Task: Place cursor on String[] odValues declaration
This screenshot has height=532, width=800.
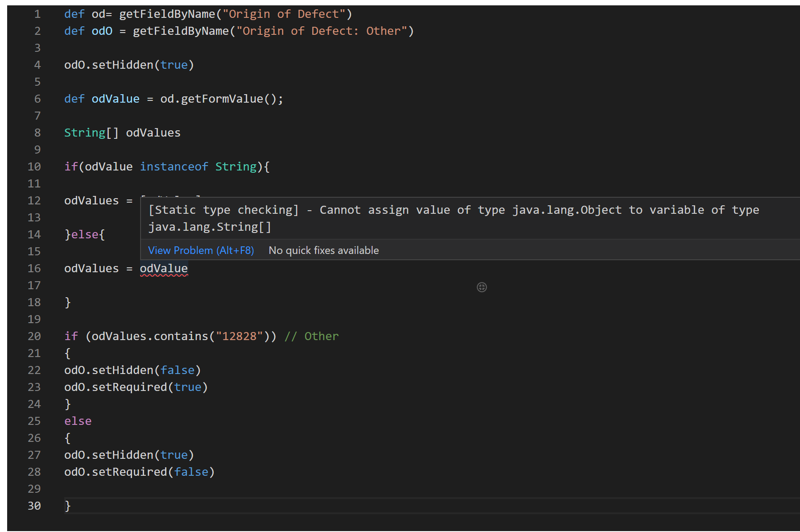Action: pos(122,133)
